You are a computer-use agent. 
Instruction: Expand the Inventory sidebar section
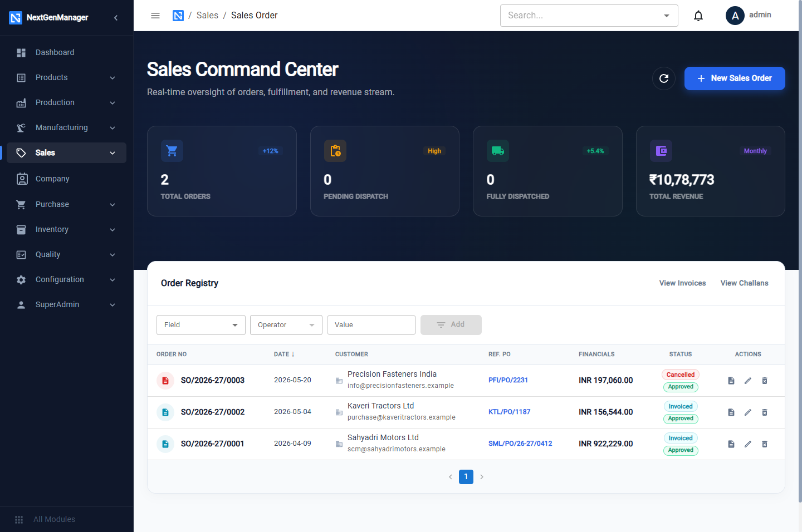tap(67, 229)
